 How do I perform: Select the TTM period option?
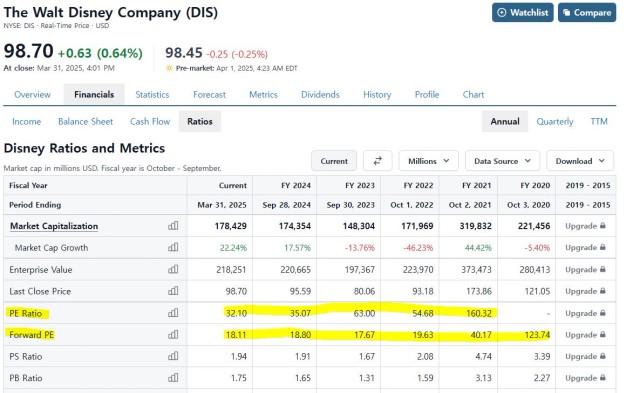click(x=599, y=122)
